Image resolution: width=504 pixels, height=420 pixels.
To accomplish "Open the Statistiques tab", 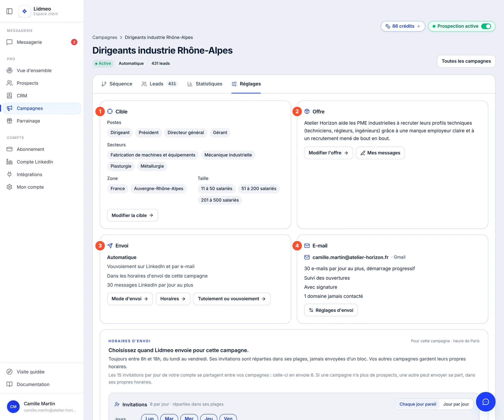I will [205, 84].
